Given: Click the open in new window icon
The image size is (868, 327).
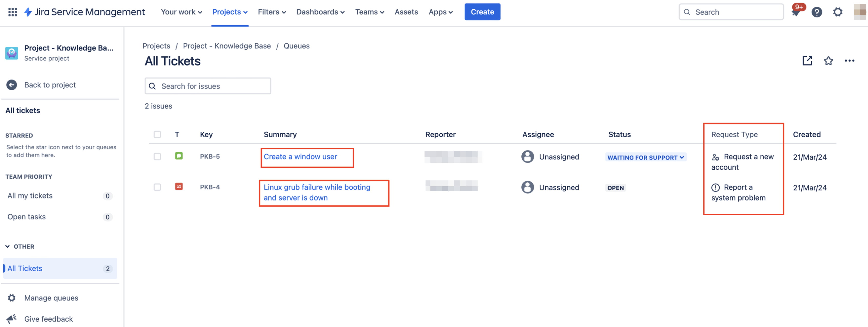Looking at the screenshot, I should point(807,61).
